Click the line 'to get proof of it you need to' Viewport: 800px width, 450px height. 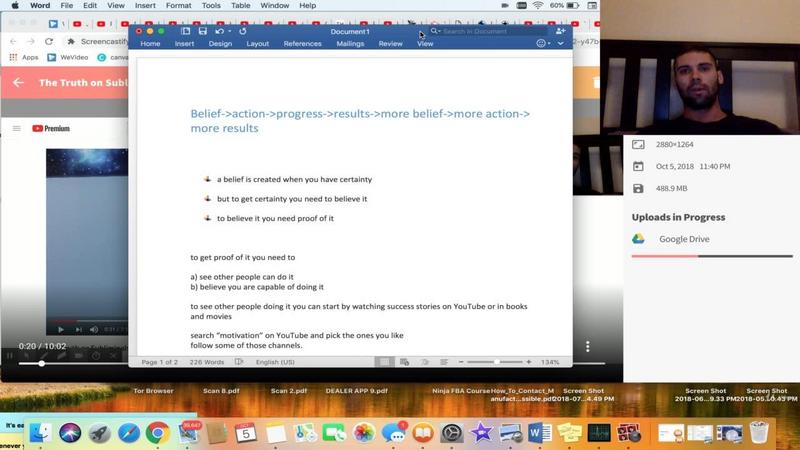(x=243, y=258)
